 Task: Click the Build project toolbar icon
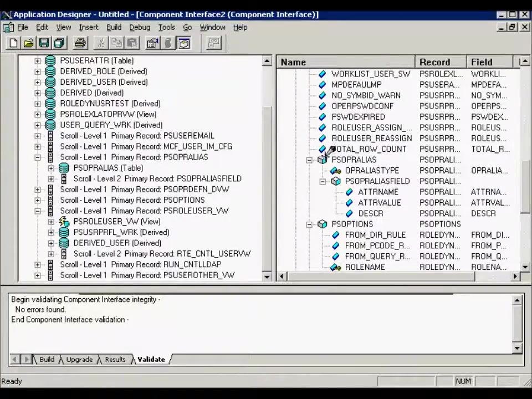click(168, 43)
